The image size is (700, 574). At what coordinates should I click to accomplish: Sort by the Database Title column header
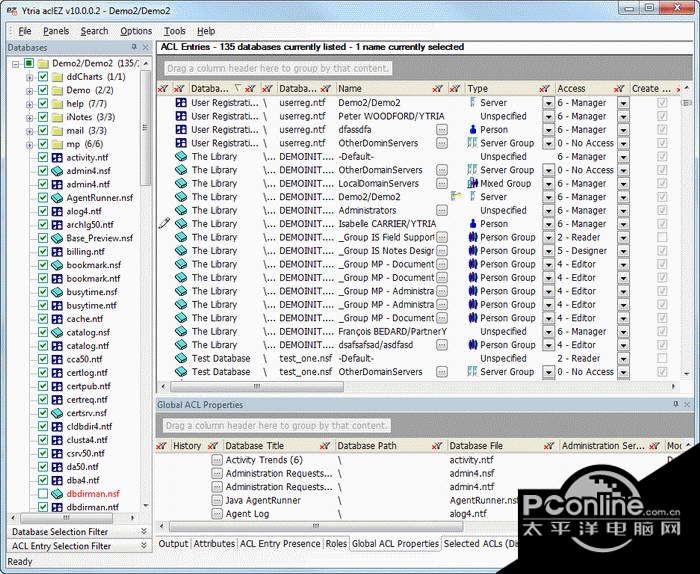pyautogui.click(x=256, y=446)
